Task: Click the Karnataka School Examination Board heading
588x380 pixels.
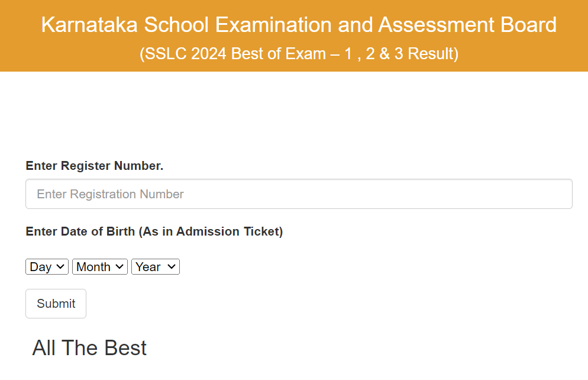Action: coord(299,25)
